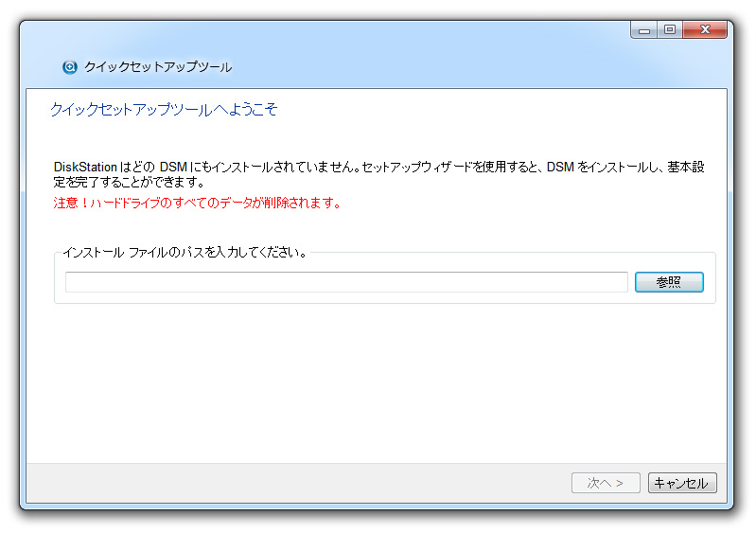Click the red warning text 注意！
This screenshot has width=756, height=533.
coord(197,204)
